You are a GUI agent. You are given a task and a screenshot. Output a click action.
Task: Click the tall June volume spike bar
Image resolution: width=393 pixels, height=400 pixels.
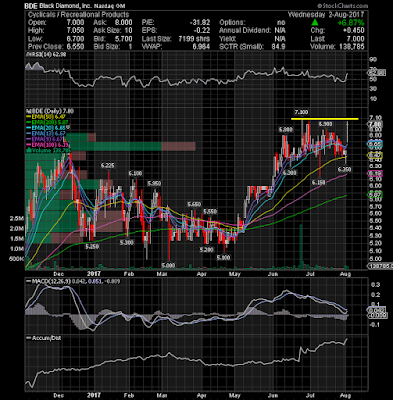[x=301, y=246]
